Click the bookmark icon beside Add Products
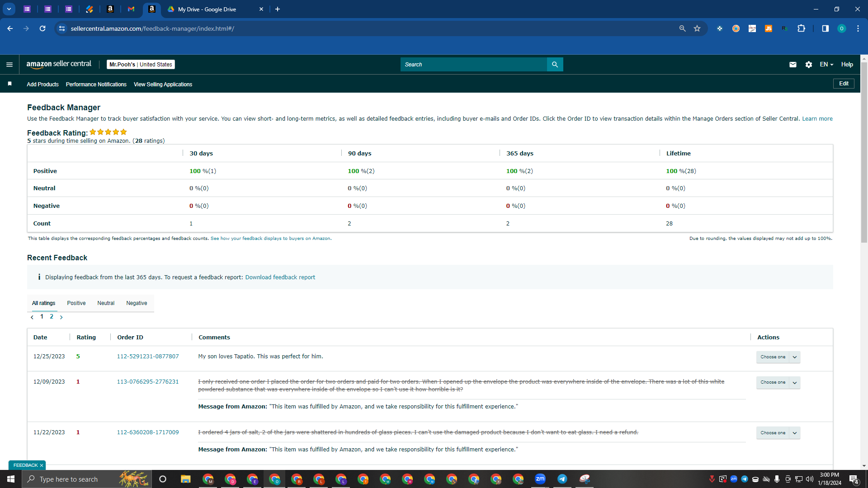The height and width of the screenshot is (488, 868). [x=9, y=84]
